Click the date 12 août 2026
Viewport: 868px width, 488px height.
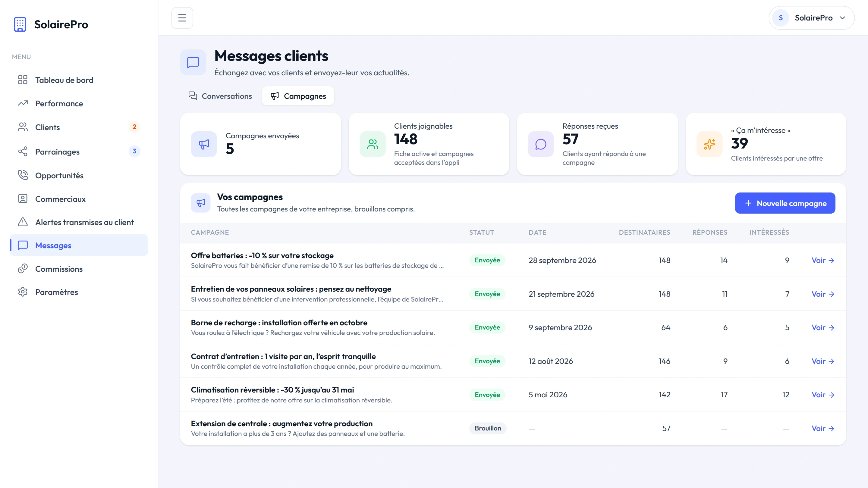[x=551, y=361]
